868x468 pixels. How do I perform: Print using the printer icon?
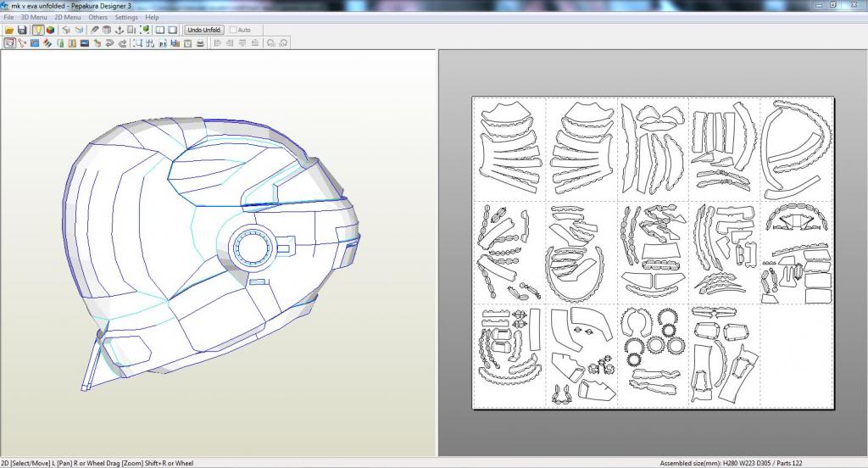point(200,42)
